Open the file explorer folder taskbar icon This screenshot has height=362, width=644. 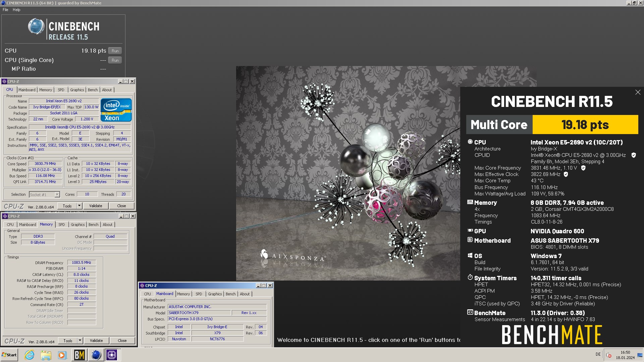click(x=46, y=355)
